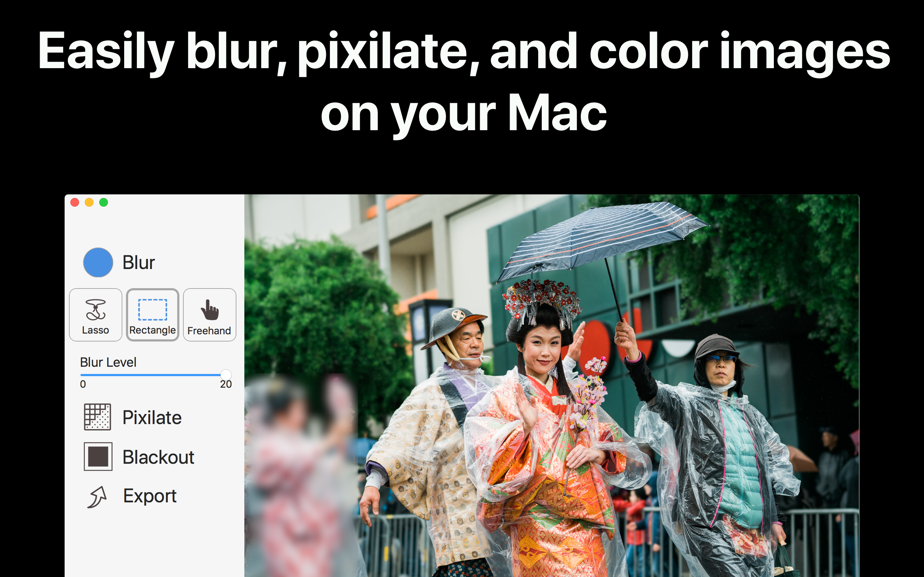
Task: Click the red close window button
Action: pyautogui.click(x=75, y=202)
